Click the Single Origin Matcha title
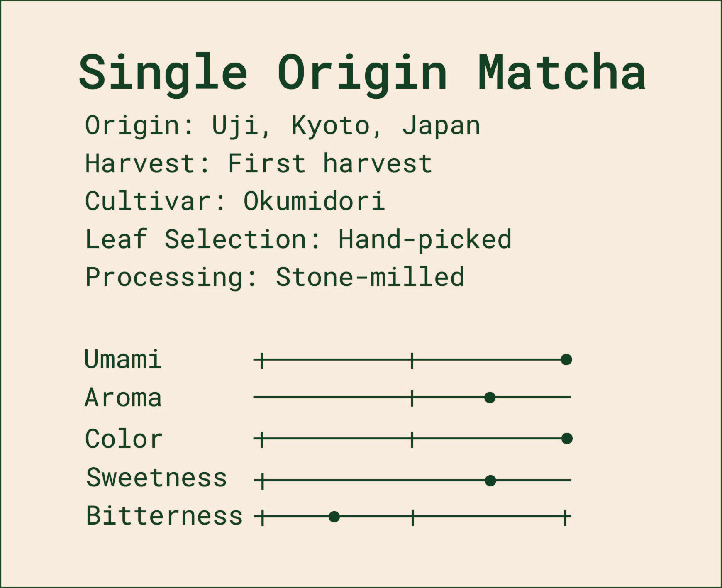Viewport: 722px width, 588px height. coord(362,73)
